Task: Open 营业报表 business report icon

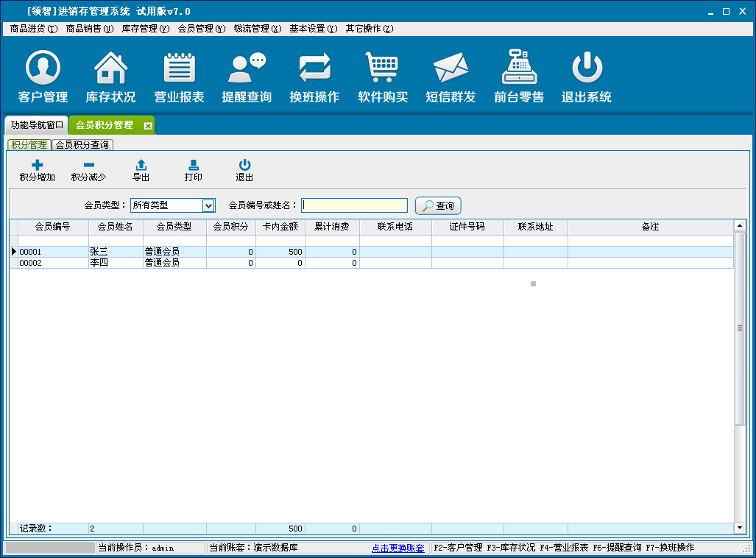Action: pos(179,68)
